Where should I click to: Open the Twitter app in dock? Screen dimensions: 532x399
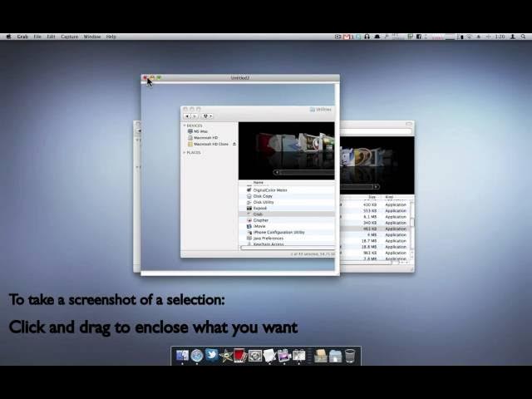tap(211, 356)
